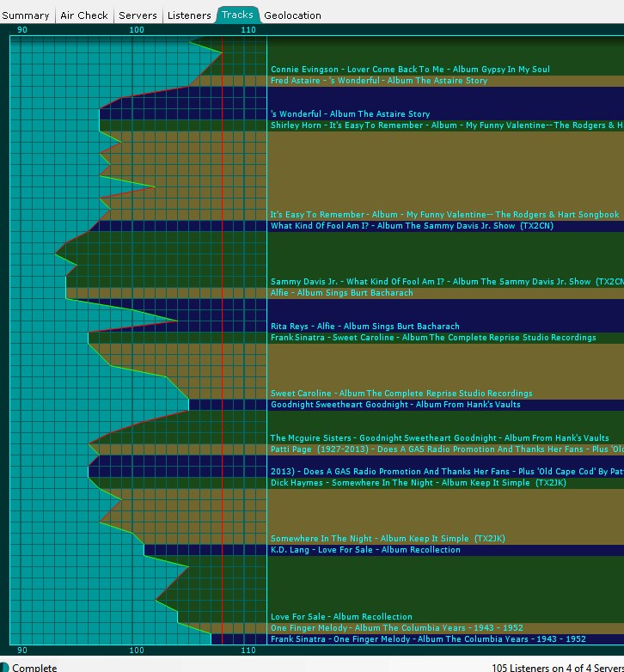Viewport: 624px width, 672px height.
Task: Click the active Tracks tab
Action: [x=237, y=15]
